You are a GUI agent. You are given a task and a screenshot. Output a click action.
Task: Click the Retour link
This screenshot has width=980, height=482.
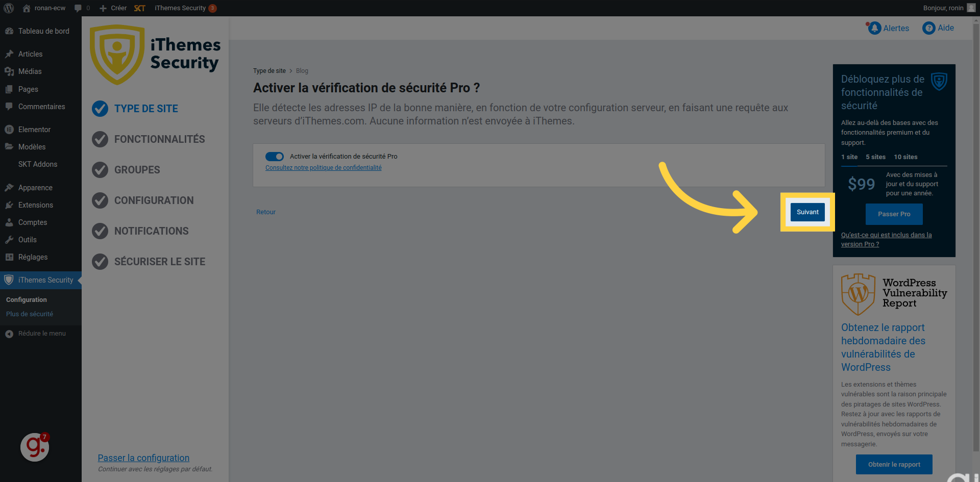[x=266, y=212]
